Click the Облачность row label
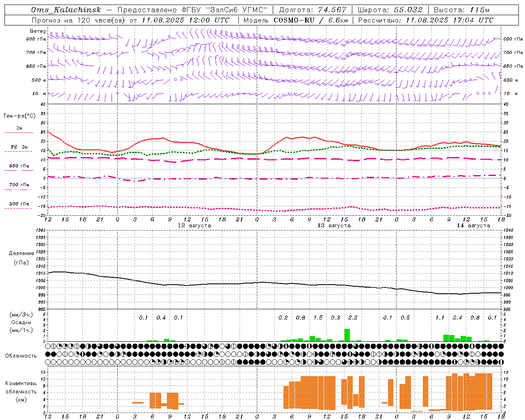Viewport: 525px width, 420px height. (21, 356)
